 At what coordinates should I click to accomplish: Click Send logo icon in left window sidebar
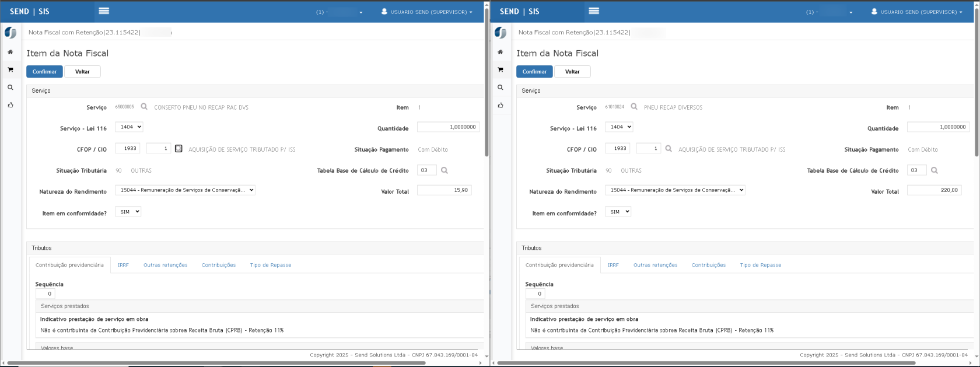(10, 33)
